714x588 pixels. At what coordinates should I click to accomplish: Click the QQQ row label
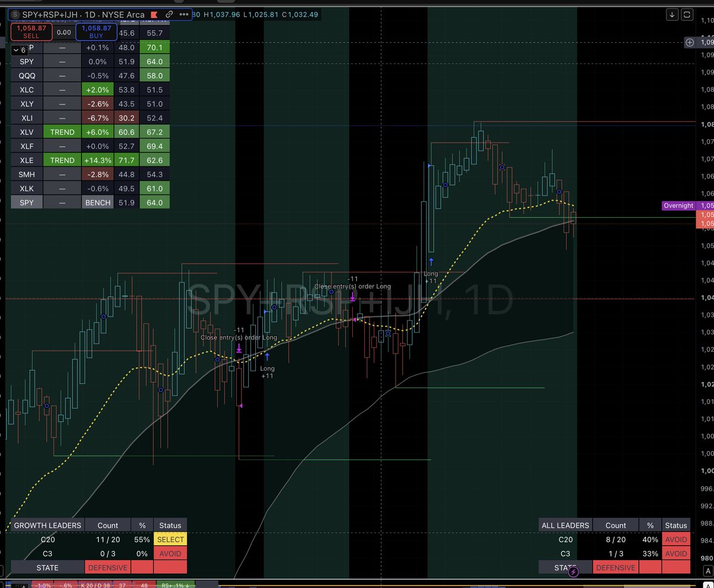tap(27, 76)
